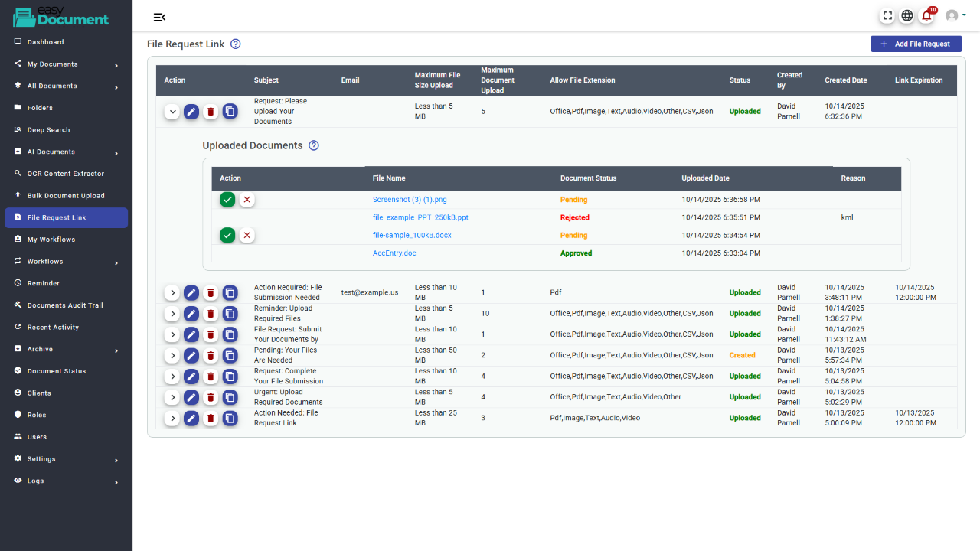Viewport: 980px width, 551px height.
Task: Edit the 'Action Required: File Submission Needed' request
Action: pos(191,293)
